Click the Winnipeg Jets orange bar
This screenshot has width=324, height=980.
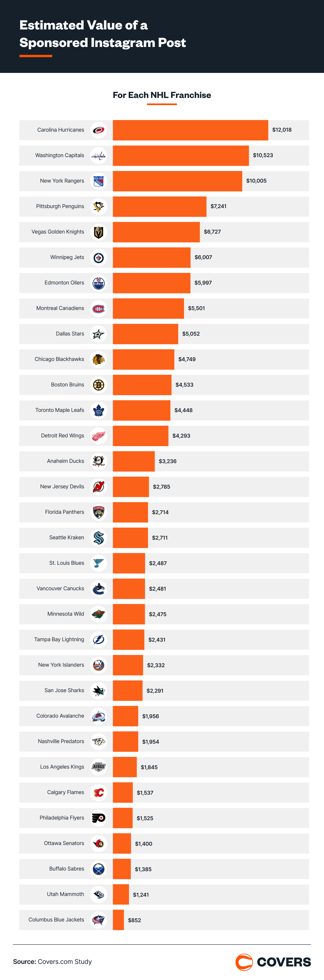tap(151, 258)
